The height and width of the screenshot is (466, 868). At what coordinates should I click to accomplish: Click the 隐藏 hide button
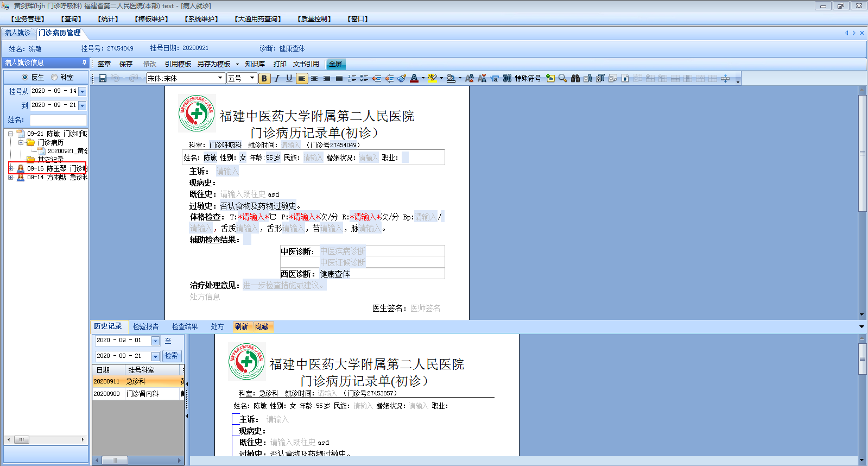pos(262,326)
